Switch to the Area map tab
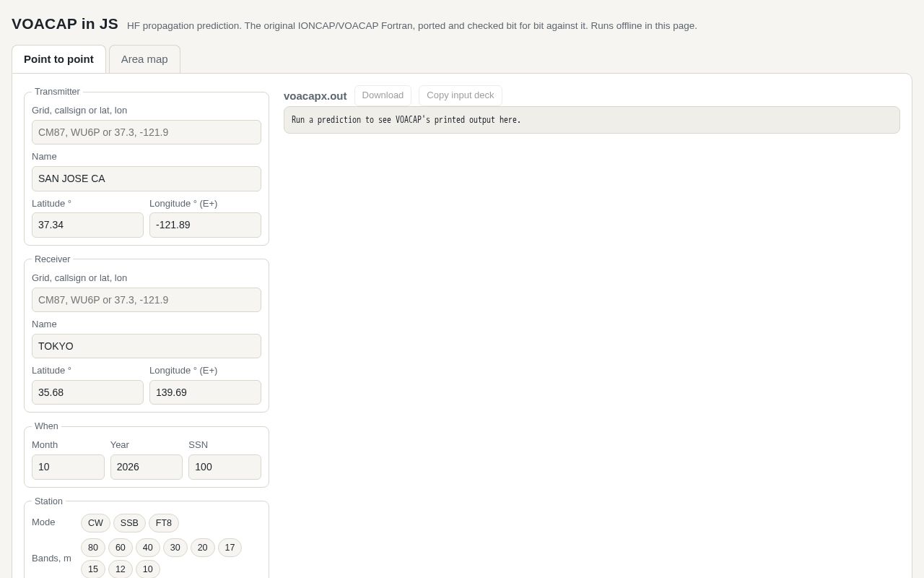The height and width of the screenshot is (578, 924). [144, 59]
